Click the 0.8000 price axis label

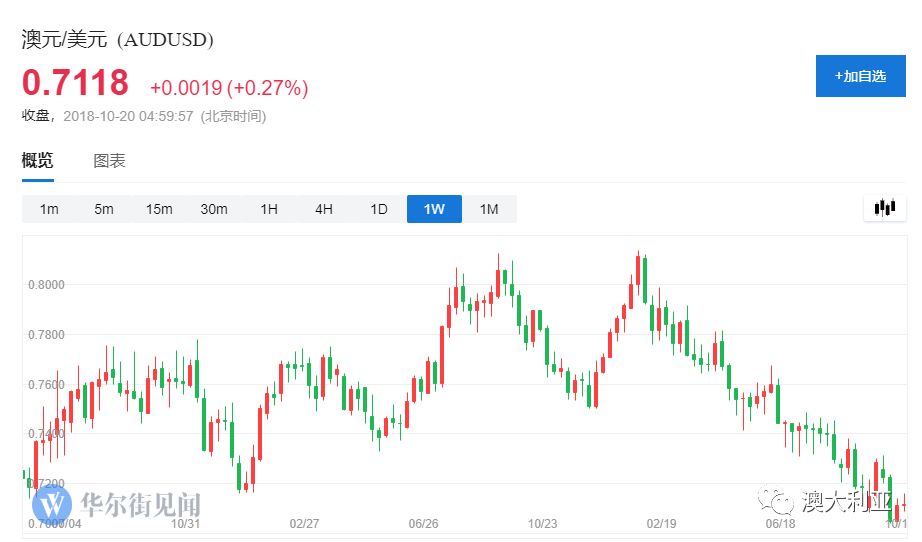[47, 285]
